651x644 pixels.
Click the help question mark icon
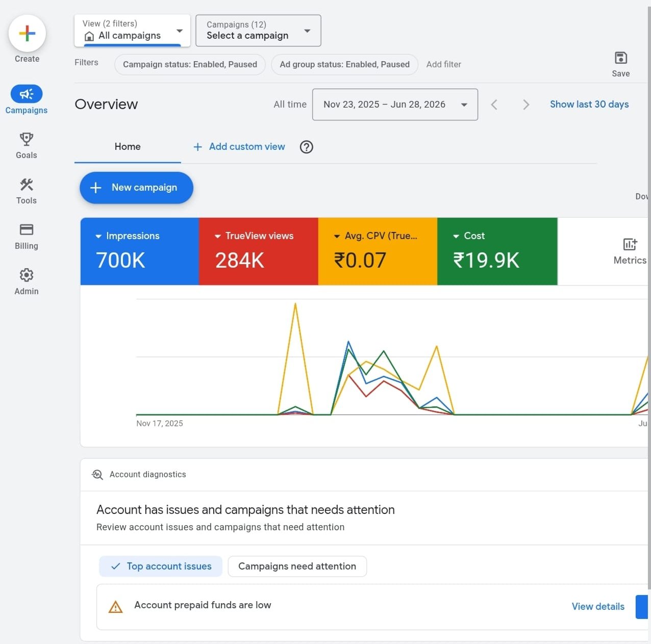click(307, 147)
